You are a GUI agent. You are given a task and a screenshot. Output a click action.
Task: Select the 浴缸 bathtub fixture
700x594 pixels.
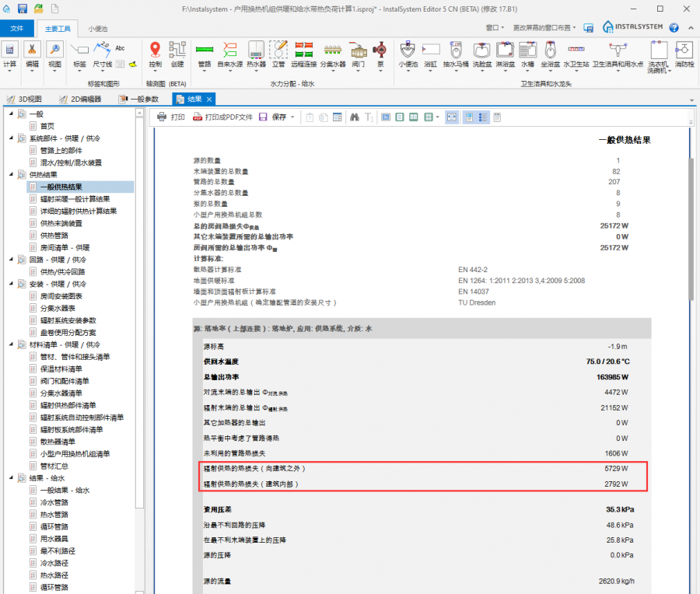click(x=430, y=54)
